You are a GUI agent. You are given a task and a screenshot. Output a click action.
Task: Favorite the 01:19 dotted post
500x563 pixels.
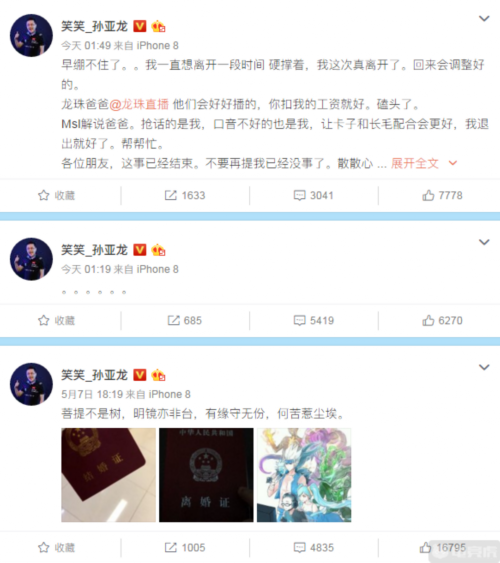coord(56,320)
